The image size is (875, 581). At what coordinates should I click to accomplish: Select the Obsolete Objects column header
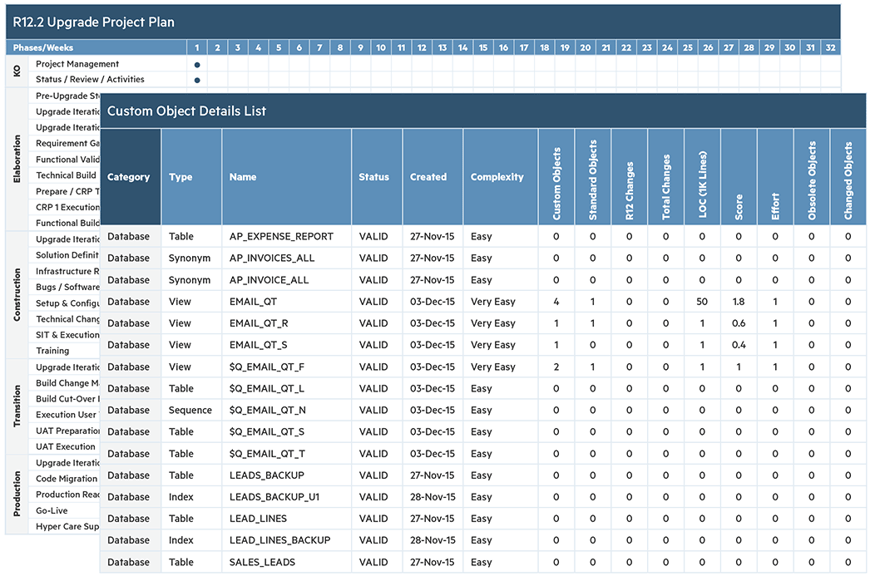click(812, 177)
